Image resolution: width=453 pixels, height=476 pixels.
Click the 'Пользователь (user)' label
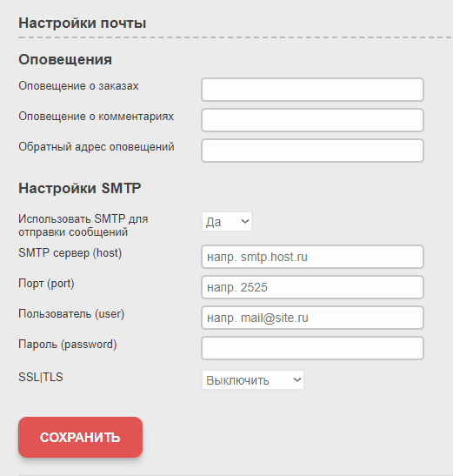(x=71, y=314)
